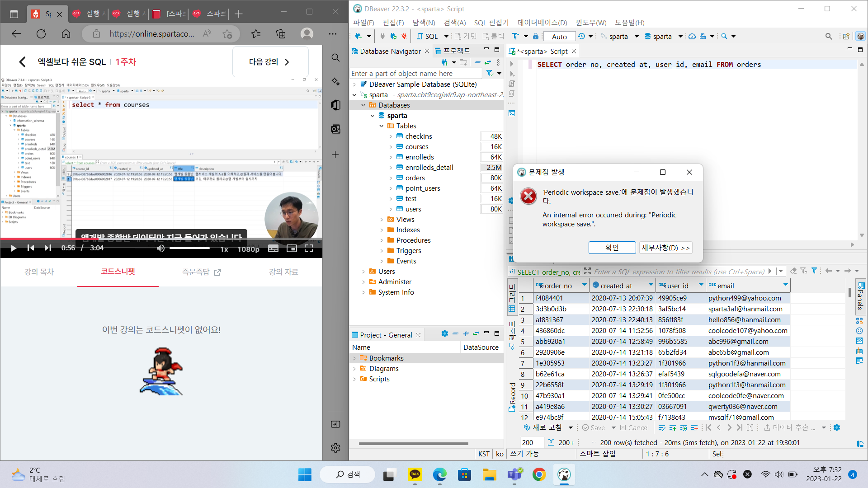Click the edit cell icon in results toolbar
The width and height of the screenshot is (868, 488).
pyautogui.click(x=662, y=427)
